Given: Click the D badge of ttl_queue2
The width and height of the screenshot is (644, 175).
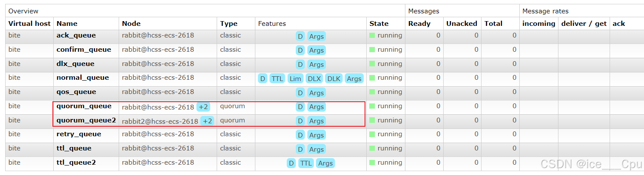Looking at the screenshot, I should (x=291, y=163).
